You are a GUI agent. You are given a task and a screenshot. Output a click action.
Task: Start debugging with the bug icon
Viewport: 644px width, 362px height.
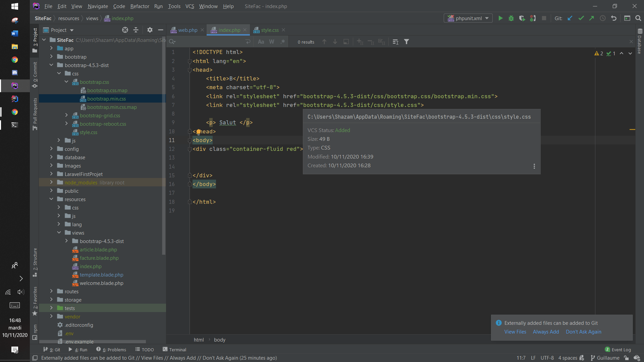pyautogui.click(x=511, y=18)
